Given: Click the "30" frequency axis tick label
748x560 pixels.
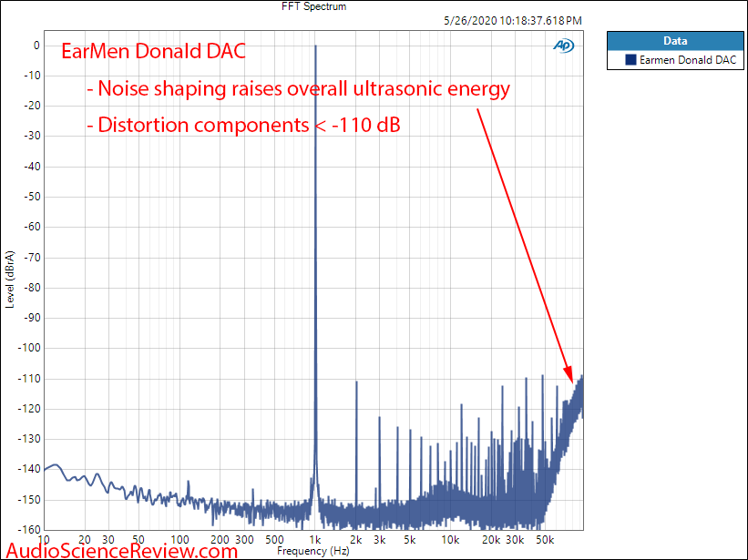Looking at the screenshot, I should [x=108, y=540].
